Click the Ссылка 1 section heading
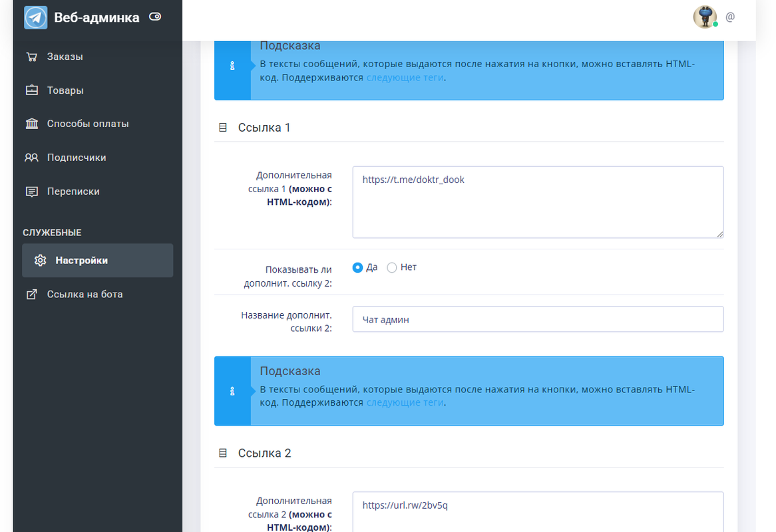 click(x=264, y=128)
